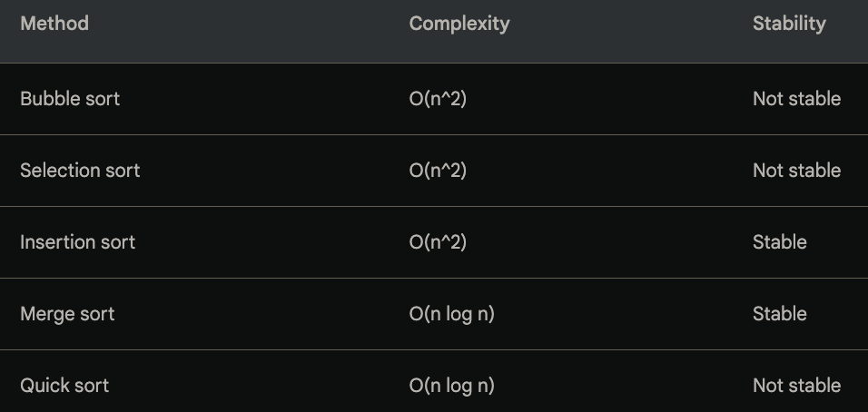The image size is (868, 412).
Task: Select the Quick sort cell
Action: coord(64,386)
